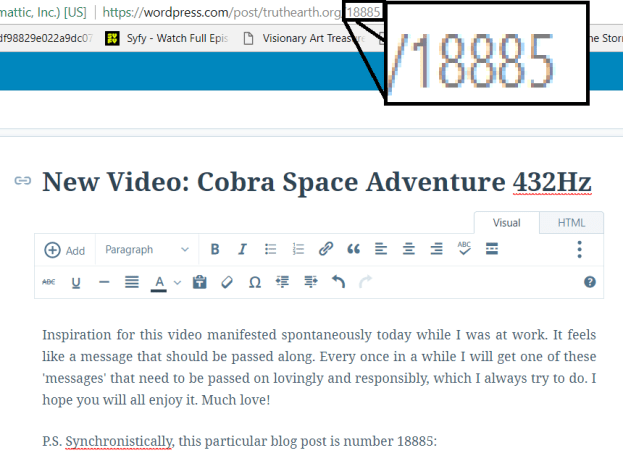The width and height of the screenshot is (623, 453).
Task: Insert Read More tag
Action: (x=492, y=249)
